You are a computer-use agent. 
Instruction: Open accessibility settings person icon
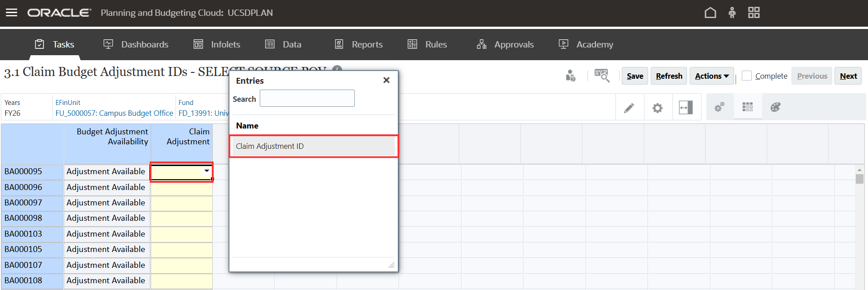point(732,13)
